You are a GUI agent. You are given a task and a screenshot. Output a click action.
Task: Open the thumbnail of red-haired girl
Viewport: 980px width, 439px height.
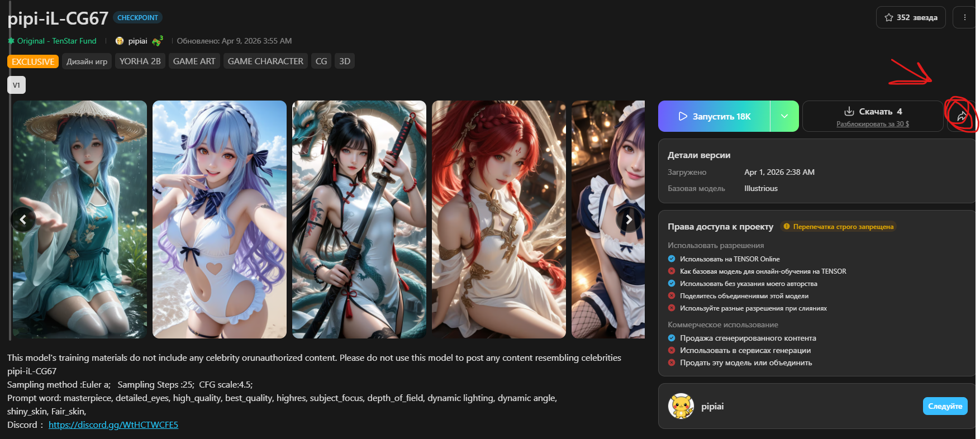click(499, 219)
